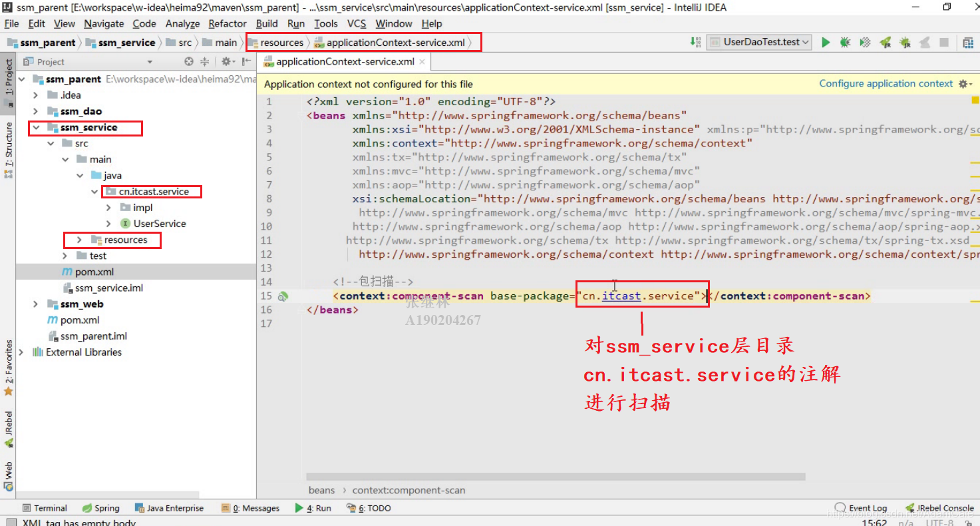Toggle the 2: Favorites side tab
This screenshot has height=526, width=980.
point(9,368)
